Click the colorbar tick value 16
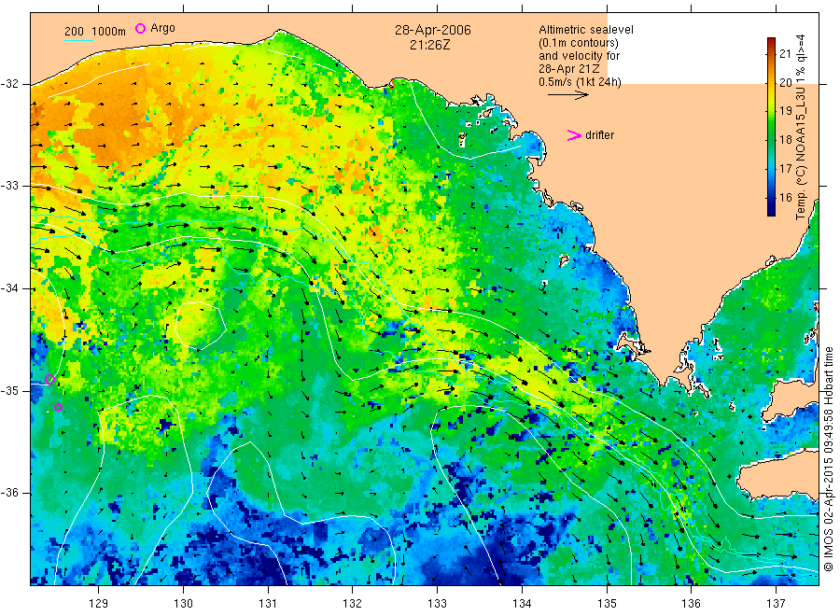This screenshot has width=840, height=616. (785, 198)
